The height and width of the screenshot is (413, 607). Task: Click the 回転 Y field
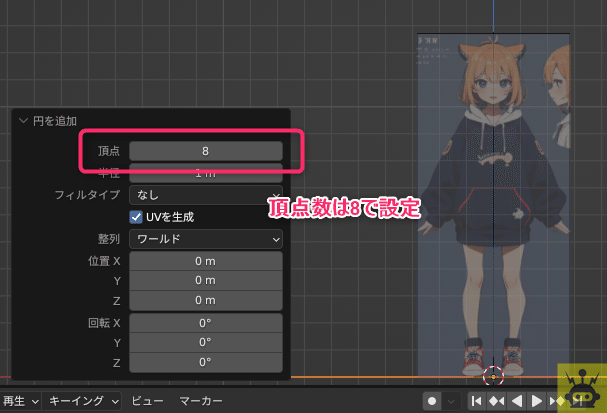[206, 343]
